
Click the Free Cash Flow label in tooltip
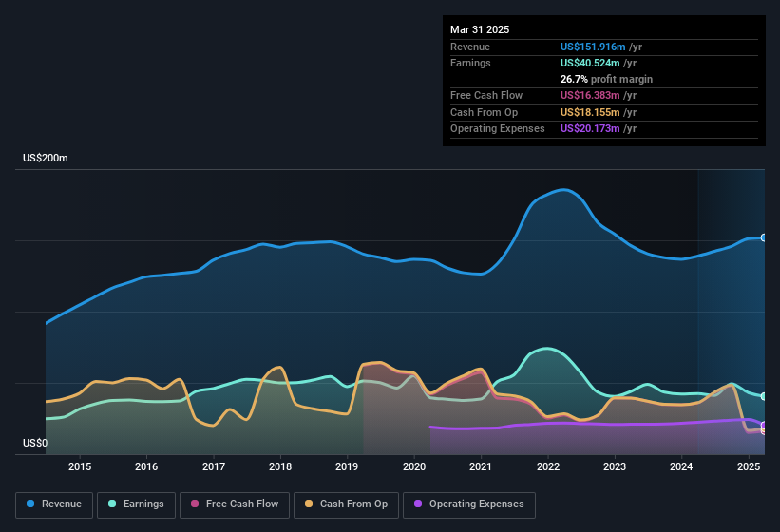pyautogui.click(x=486, y=95)
